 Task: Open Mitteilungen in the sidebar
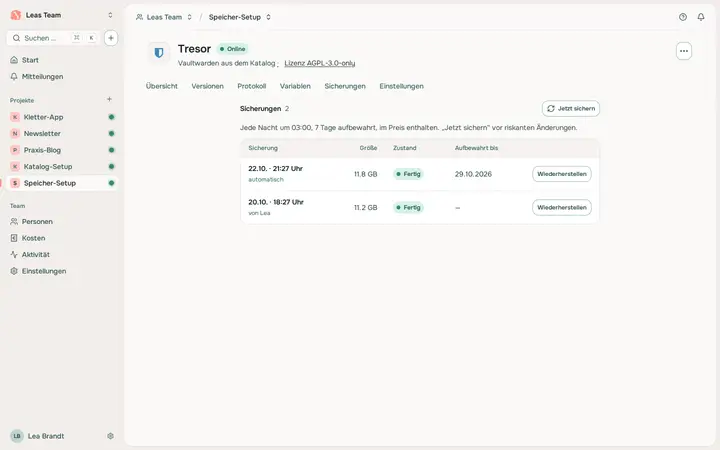click(x=62, y=77)
